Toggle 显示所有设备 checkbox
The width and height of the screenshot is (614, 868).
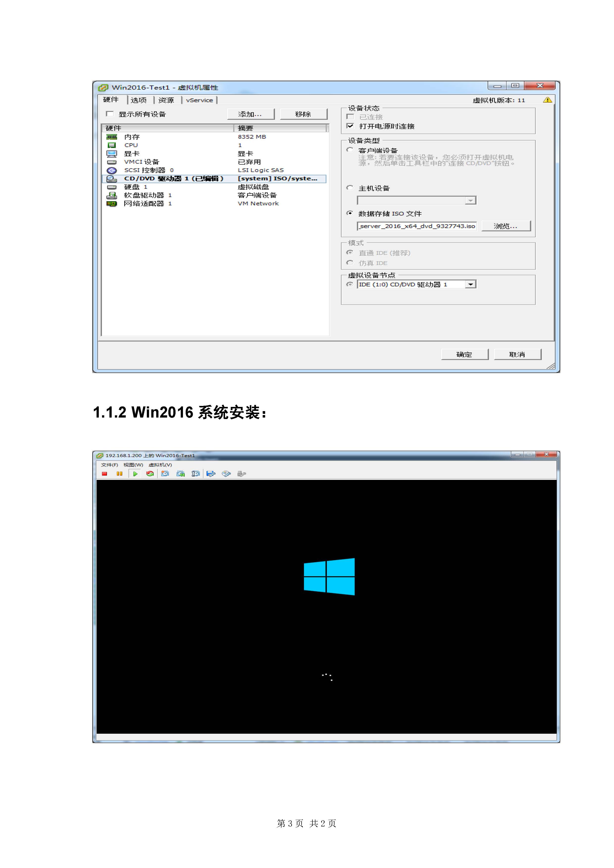click(x=110, y=114)
